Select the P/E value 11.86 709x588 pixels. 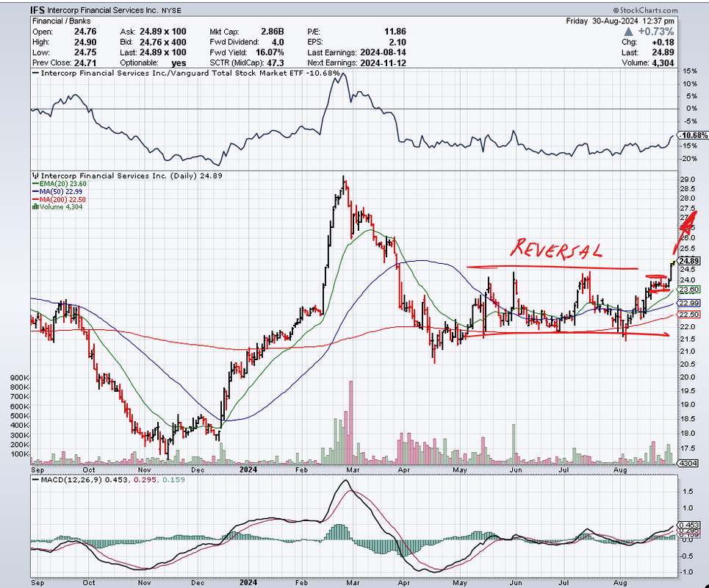tap(395, 32)
